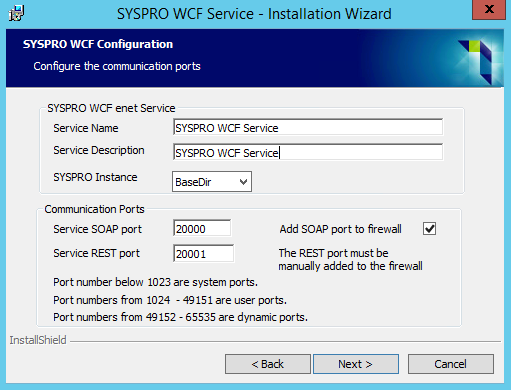
Task: Go to previous step with < Back
Action: tap(268, 364)
